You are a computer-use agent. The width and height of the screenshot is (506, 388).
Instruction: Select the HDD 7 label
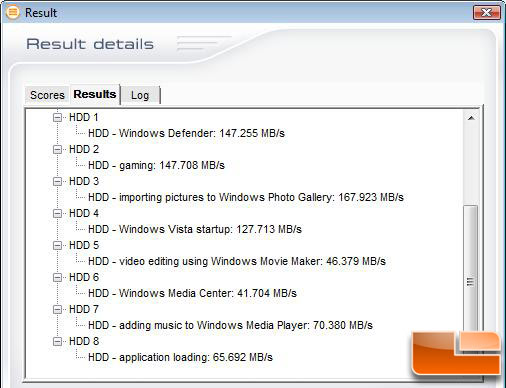pyautogui.click(x=84, y=309)
